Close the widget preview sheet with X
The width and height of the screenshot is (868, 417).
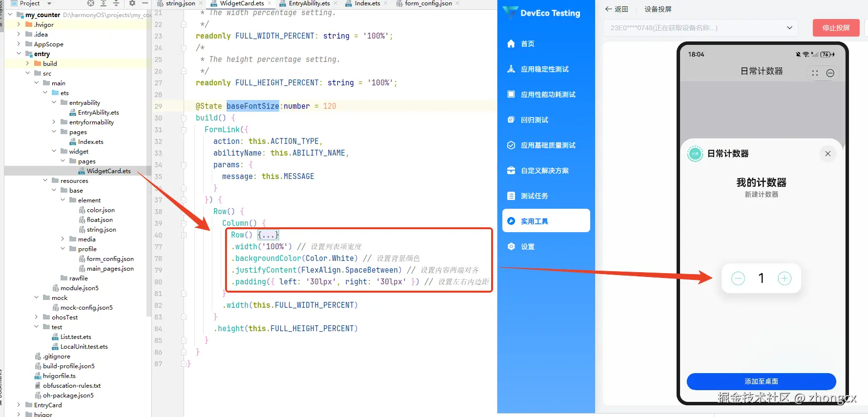coord(827,154)
